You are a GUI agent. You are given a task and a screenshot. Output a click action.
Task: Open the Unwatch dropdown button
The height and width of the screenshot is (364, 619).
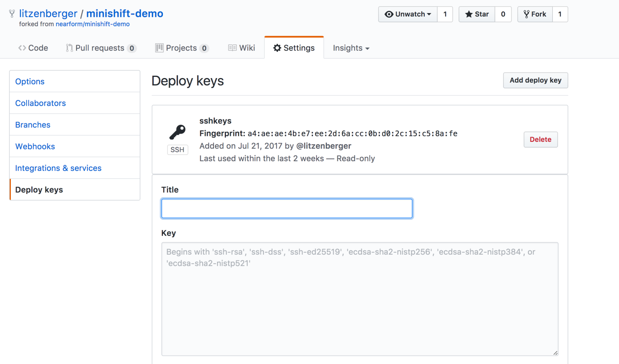click(408, 14)
